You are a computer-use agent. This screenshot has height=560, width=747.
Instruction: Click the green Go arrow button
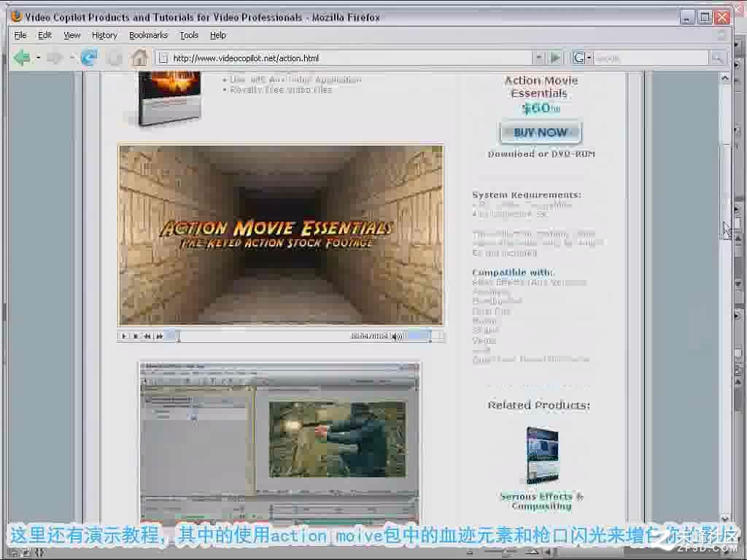click(555, 58)
